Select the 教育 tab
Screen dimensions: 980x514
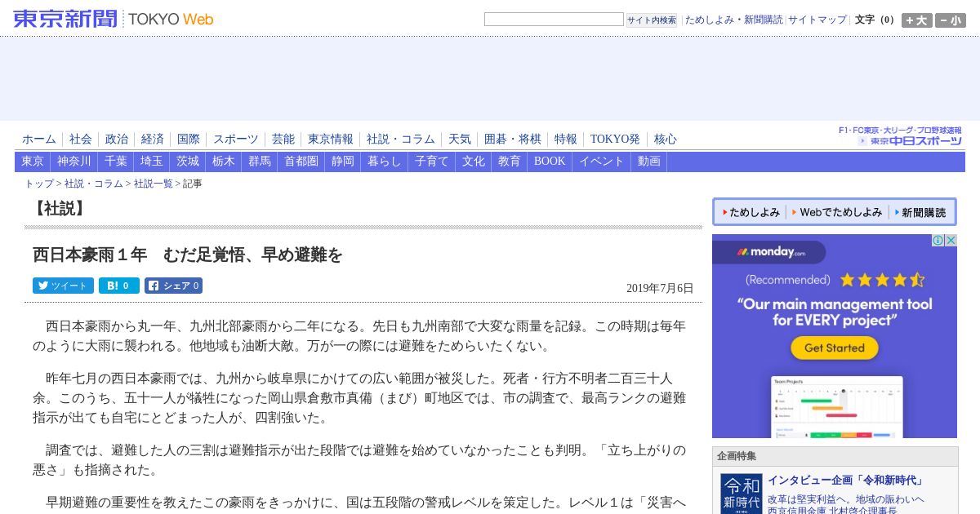coord(510,162)
